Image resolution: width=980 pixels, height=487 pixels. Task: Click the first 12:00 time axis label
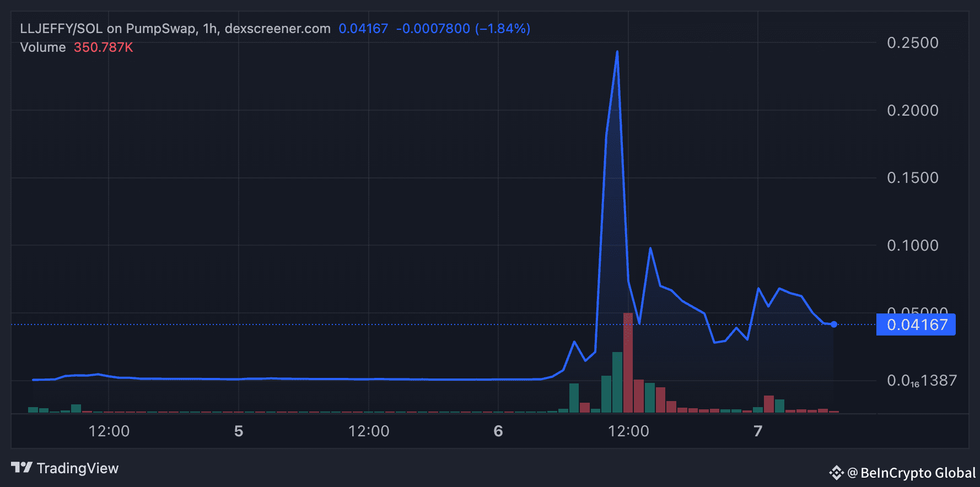click(109, 431)
